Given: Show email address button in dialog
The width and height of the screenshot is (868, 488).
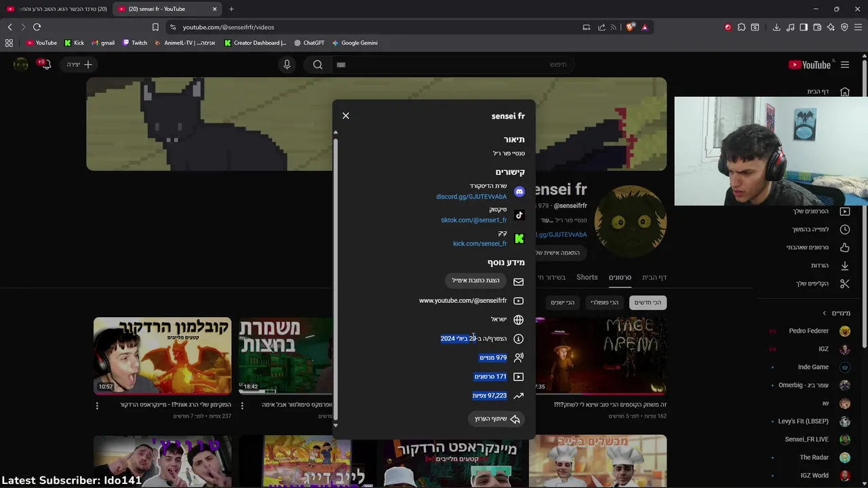Looking at the screenshot, I should coord(476,281).
